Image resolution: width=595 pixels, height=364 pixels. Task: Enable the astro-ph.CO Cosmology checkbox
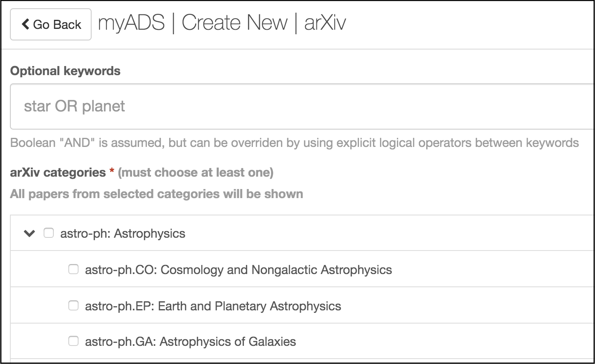click(x=73, y=269)
